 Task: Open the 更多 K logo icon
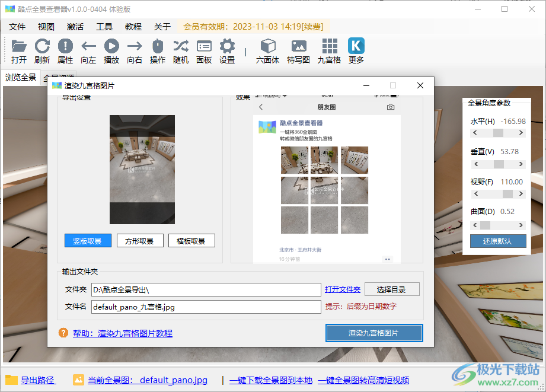point(356,46)
